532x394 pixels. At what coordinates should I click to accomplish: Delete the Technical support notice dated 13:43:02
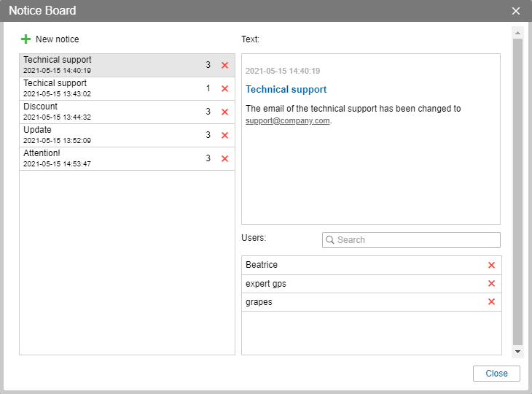click(x=224, y=88)
